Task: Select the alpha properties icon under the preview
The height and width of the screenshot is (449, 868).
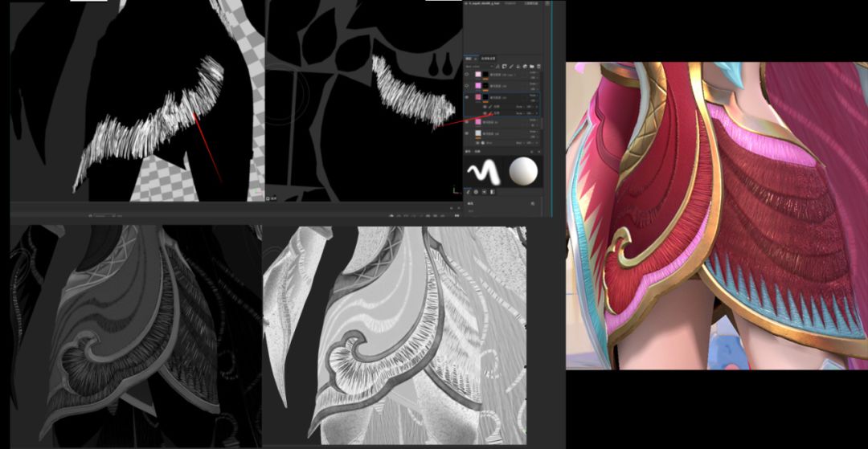Action: pos(476,192)
